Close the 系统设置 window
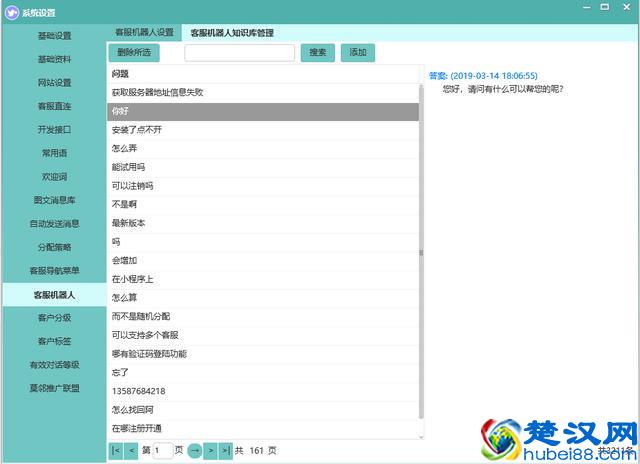 [x=627, y=7]
